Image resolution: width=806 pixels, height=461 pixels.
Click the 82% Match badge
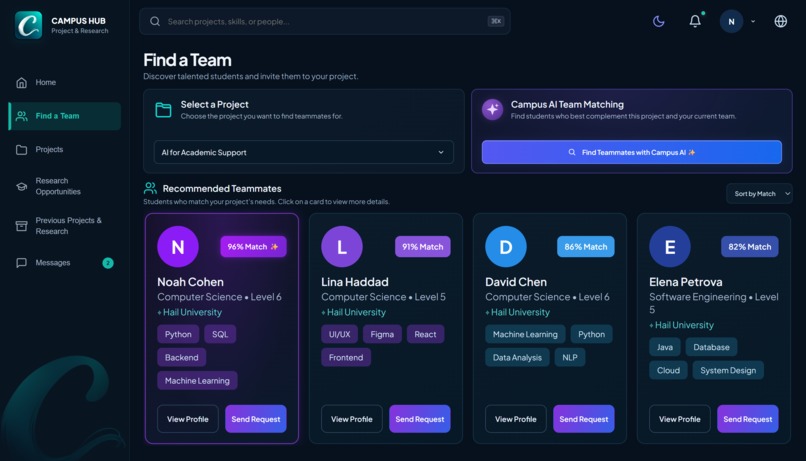point(749,247)
